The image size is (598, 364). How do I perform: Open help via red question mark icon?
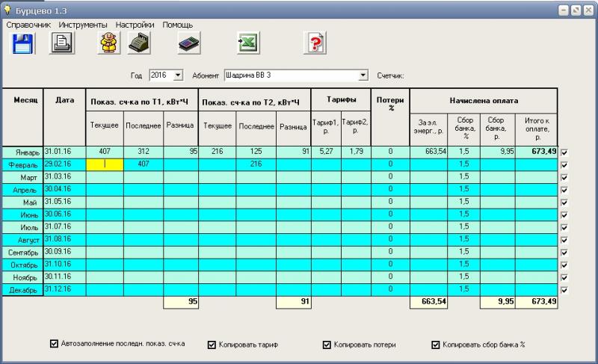point(315,43)
